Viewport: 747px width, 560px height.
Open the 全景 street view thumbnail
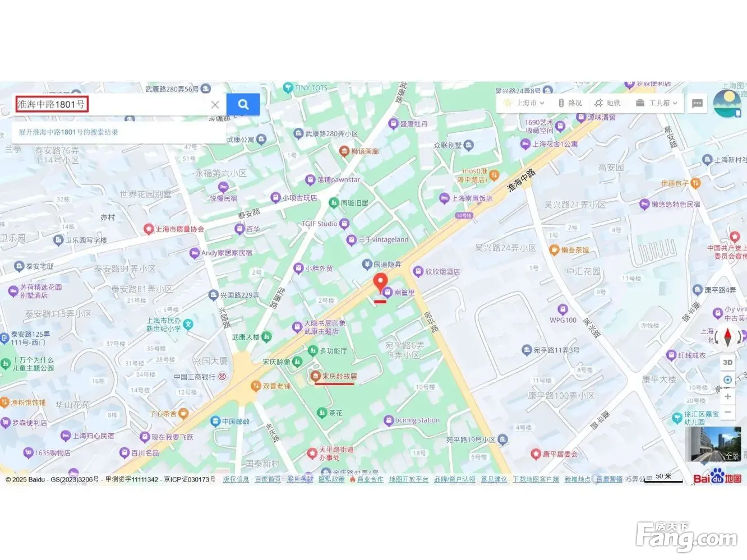713,444
